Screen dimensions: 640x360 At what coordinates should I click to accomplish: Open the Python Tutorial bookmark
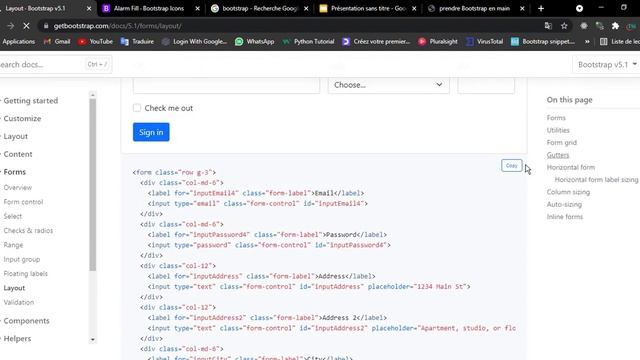coord(309,41)
